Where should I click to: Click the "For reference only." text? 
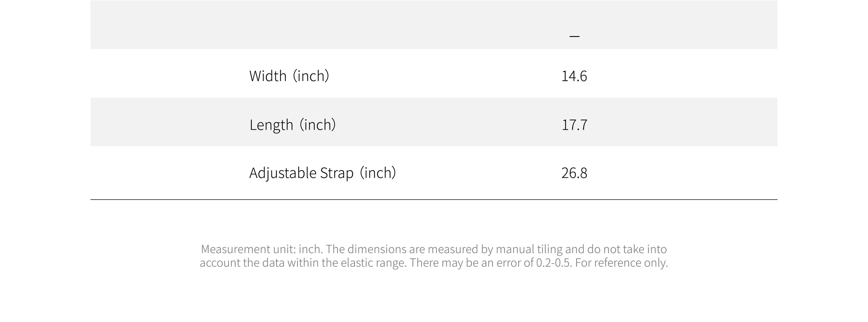point(621,263)
